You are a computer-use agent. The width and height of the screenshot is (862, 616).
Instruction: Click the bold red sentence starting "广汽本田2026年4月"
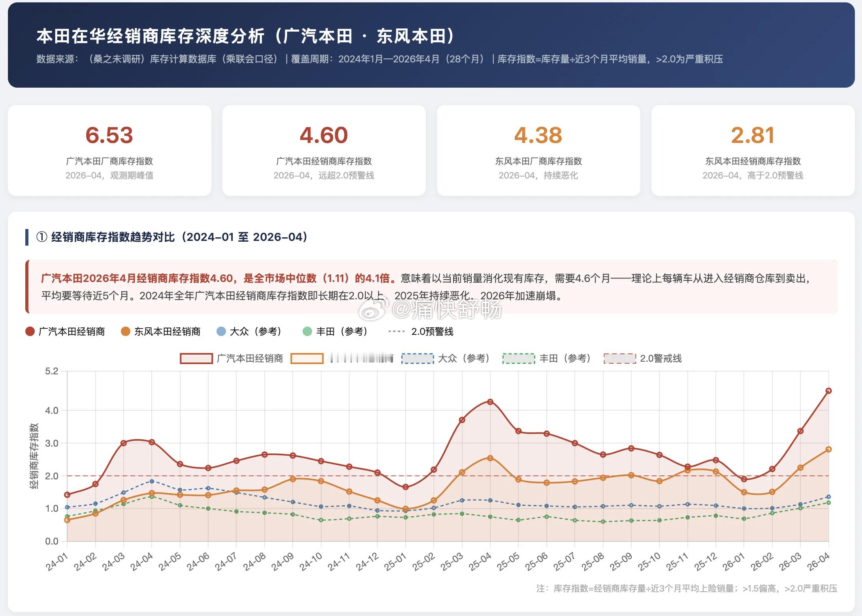[219, 278]
